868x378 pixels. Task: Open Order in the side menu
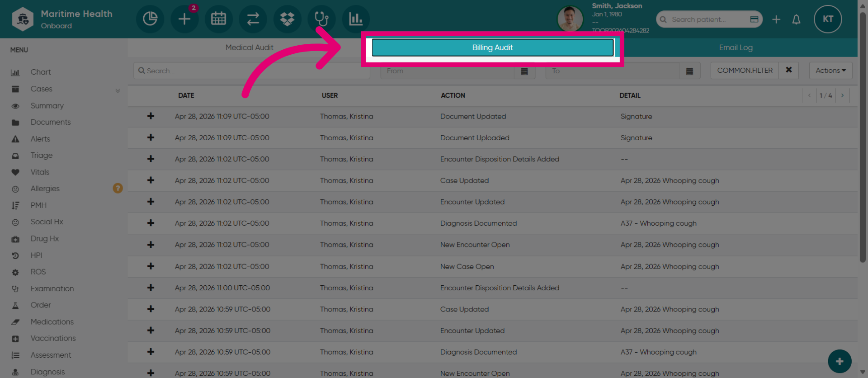tap(41, 305)
